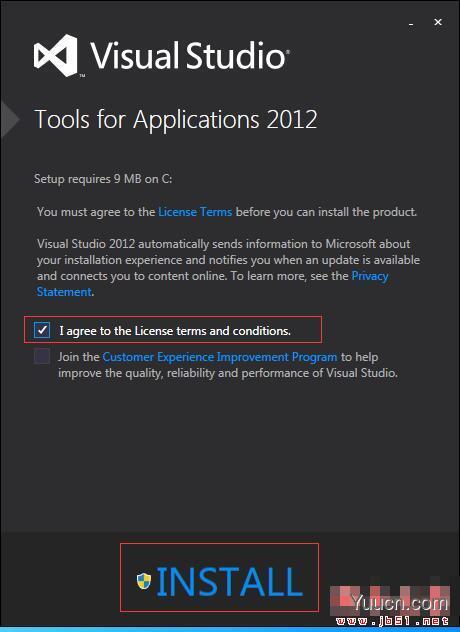Close the Visual Studio setup window
Screen dimensions: 460x632
click(438, 22)
